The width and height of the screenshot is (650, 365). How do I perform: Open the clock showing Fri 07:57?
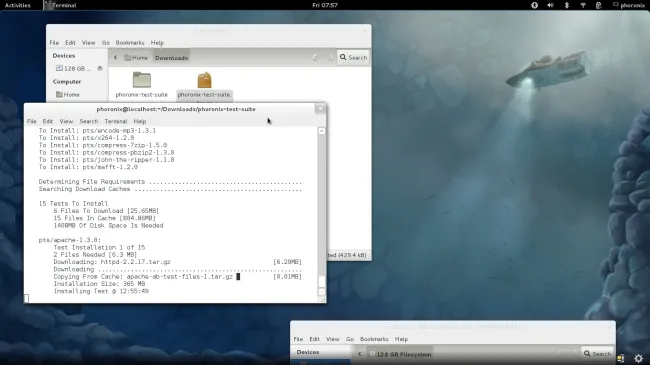point(325,5)
